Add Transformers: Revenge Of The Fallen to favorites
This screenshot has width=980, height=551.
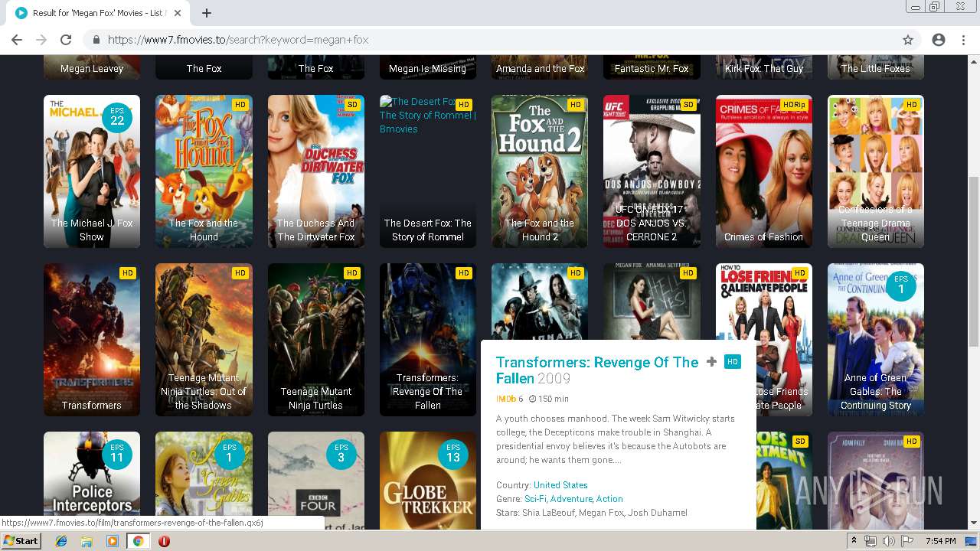pos(711,362)
